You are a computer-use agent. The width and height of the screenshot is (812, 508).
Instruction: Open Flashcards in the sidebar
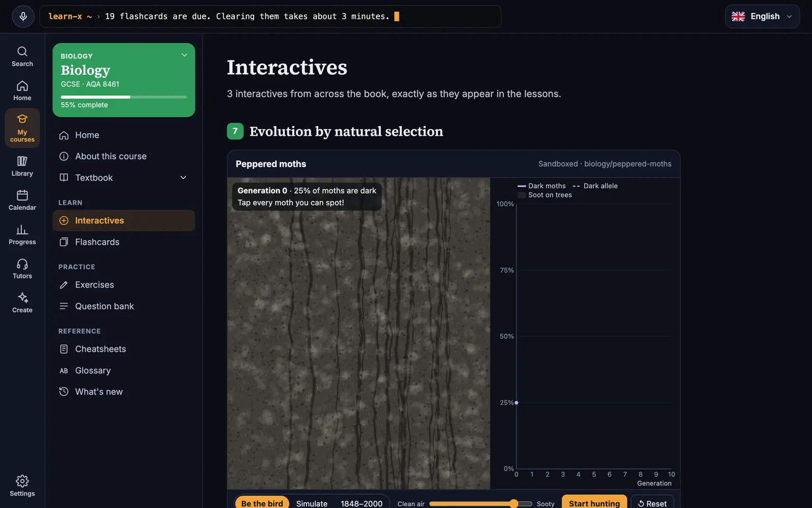124,242
